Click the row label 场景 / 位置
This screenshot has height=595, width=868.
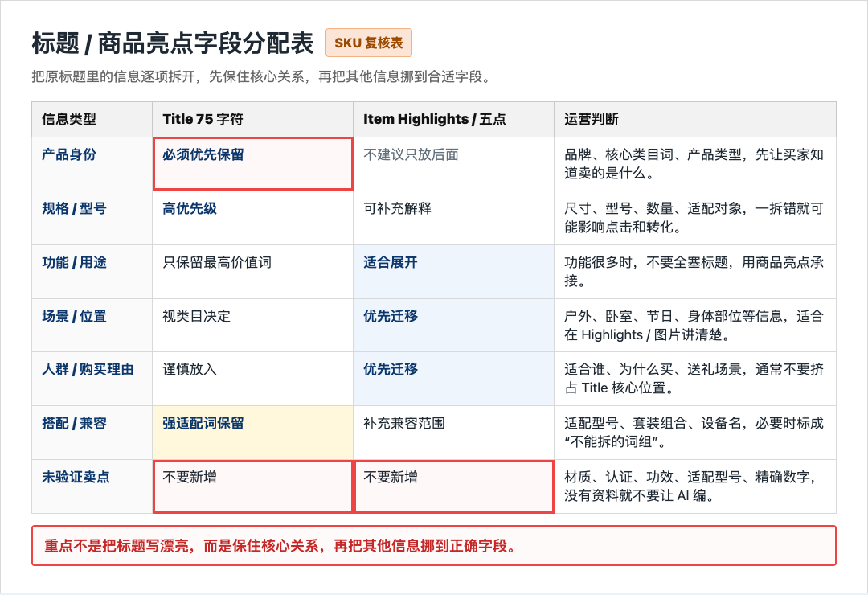click(x=74, y=316)
